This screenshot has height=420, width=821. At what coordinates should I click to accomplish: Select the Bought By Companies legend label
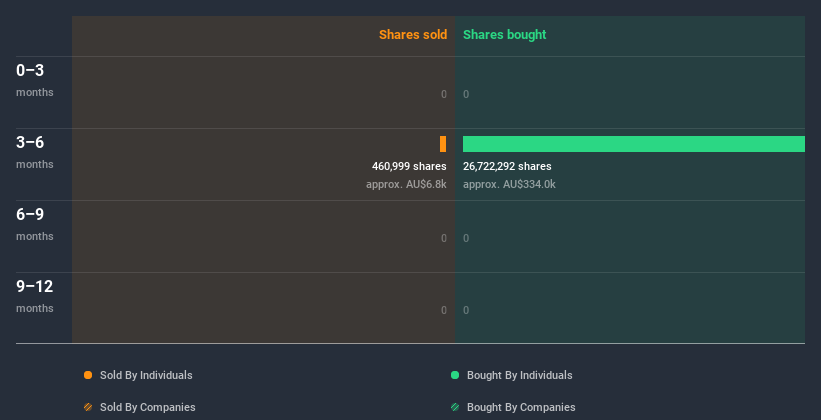tap(521, 407)
